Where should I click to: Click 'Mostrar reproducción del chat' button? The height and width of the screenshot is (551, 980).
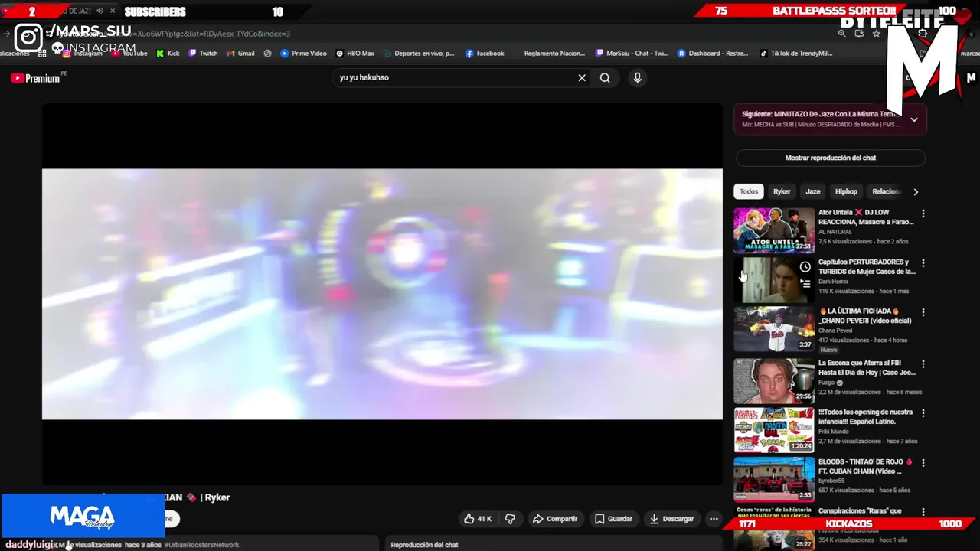pos(830,158)
